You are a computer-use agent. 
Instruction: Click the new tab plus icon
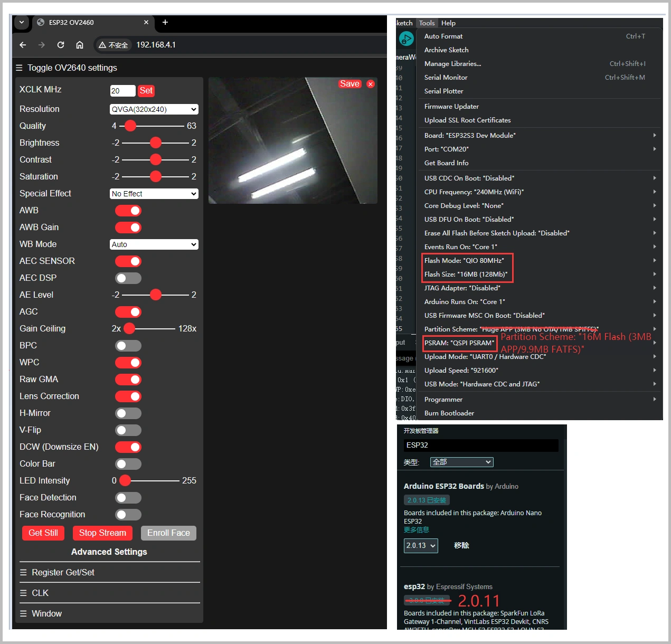pyautogui.click(x=165, y=23)
